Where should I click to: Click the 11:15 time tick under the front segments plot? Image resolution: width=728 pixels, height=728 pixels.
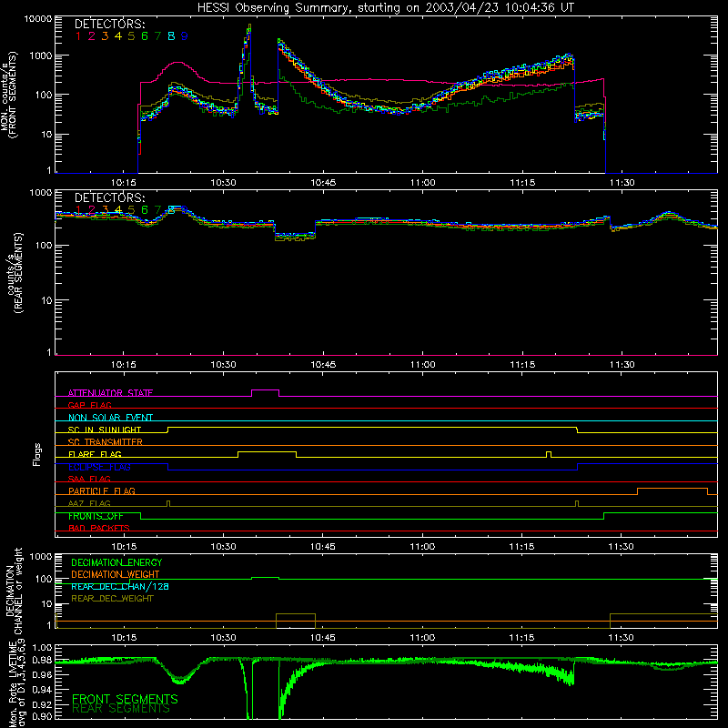522,183
